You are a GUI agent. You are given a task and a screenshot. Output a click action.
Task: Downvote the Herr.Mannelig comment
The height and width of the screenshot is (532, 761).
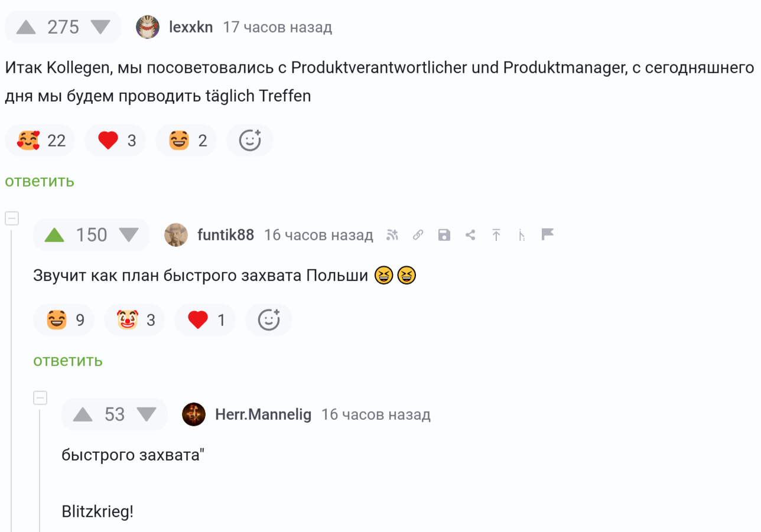pos(146,414)
